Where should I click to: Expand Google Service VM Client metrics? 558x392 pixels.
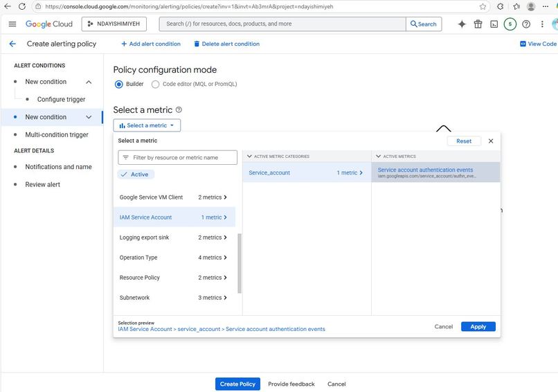coord(174,197)
